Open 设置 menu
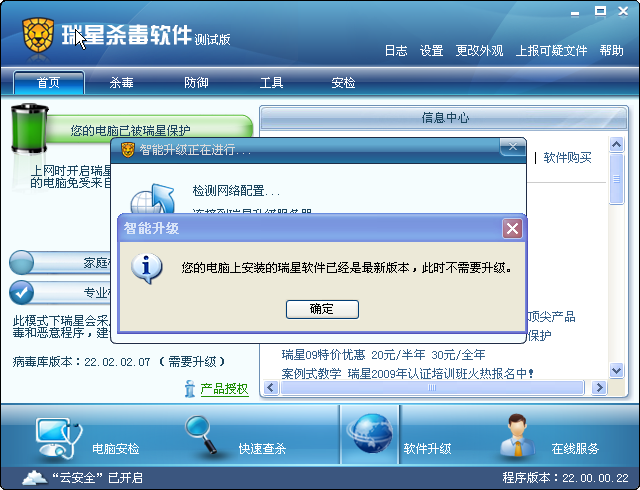The image size is (640, 490). 431,51
